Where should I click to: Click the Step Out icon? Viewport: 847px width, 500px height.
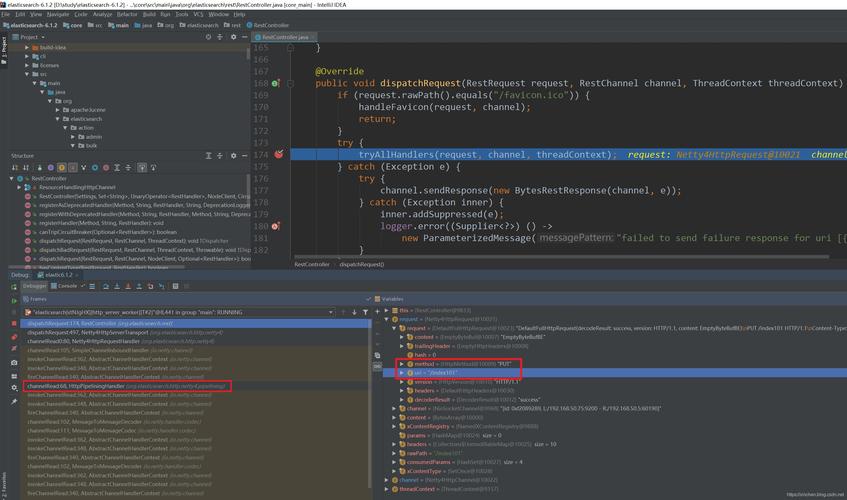point(139,286)
